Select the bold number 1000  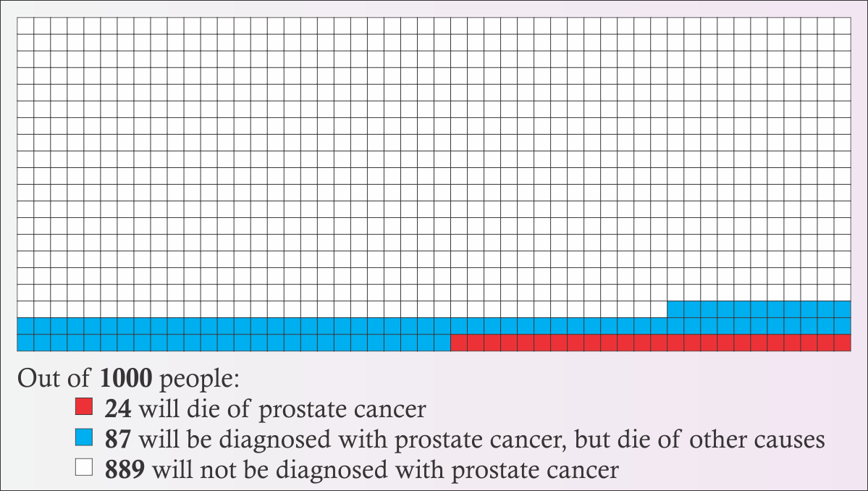coord(126,378)
